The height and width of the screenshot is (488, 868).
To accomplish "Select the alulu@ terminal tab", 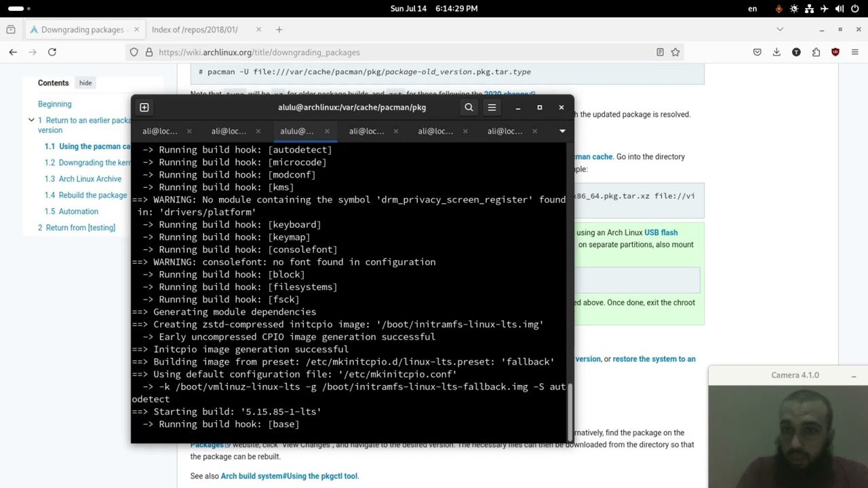I will point(296,131).
